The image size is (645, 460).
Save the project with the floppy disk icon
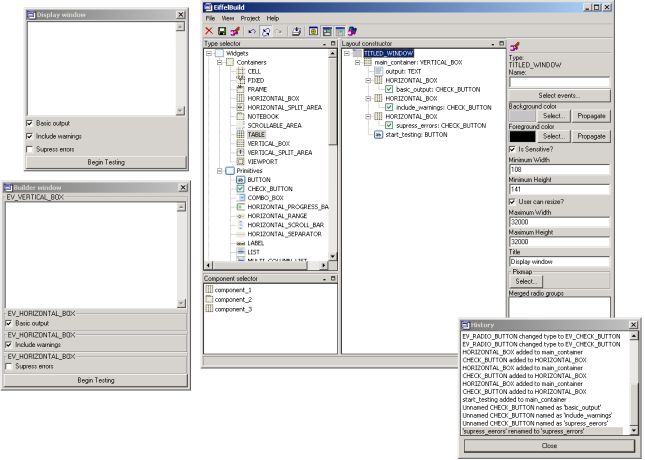coord(222,31)
